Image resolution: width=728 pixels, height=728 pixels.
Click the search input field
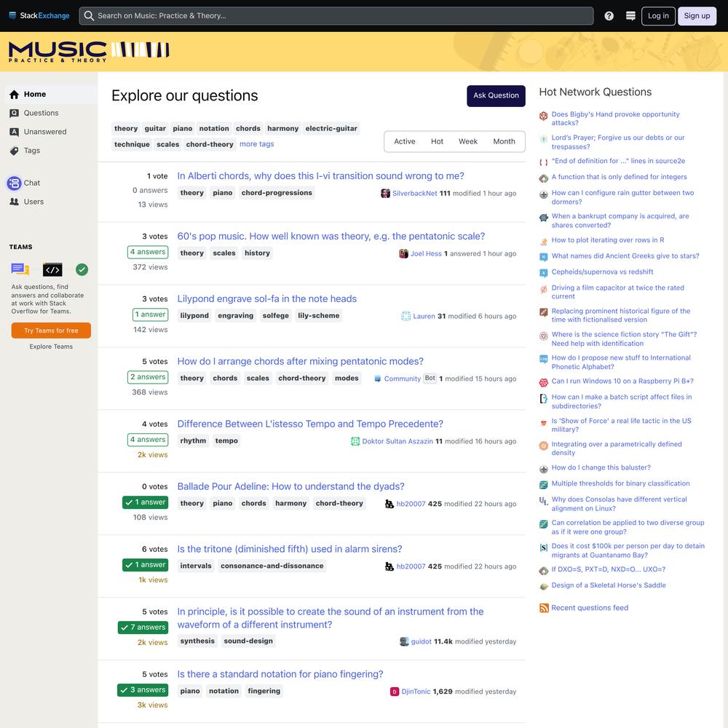336,16
